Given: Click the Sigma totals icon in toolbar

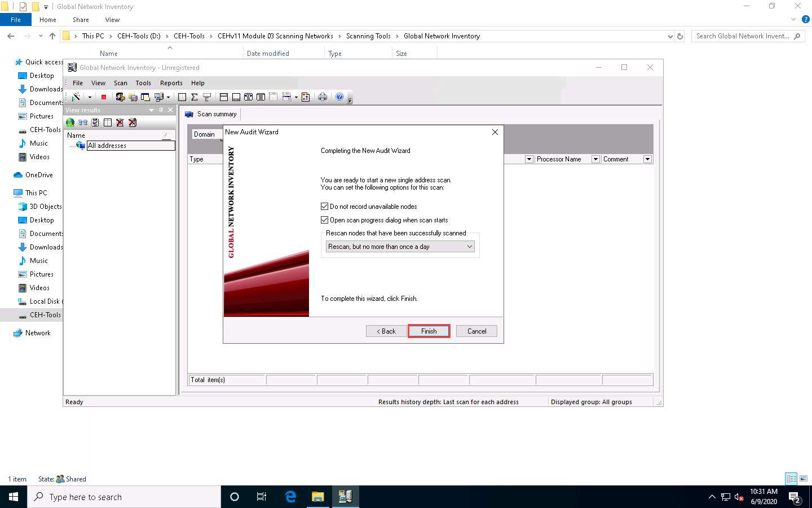Looking at the screenshot, I should click(x=195, y=97).
